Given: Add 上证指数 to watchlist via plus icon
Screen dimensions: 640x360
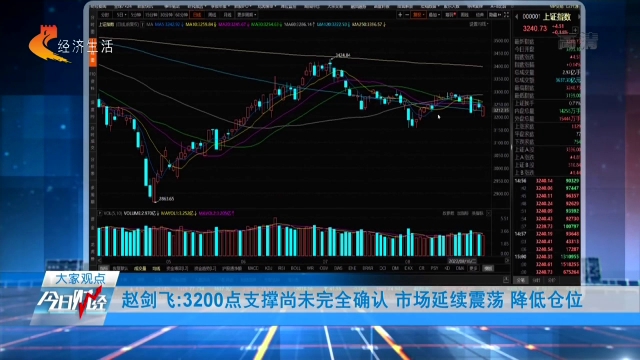Looking at the screenshot, I should (x=575, y=30).
